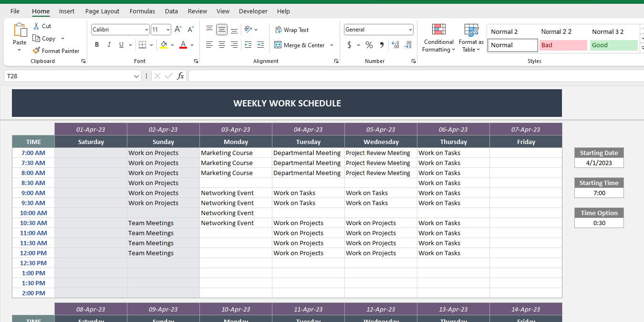Toggle bold formatting
The width and height of the screenshot is (644, 322).
coord(97,44)
